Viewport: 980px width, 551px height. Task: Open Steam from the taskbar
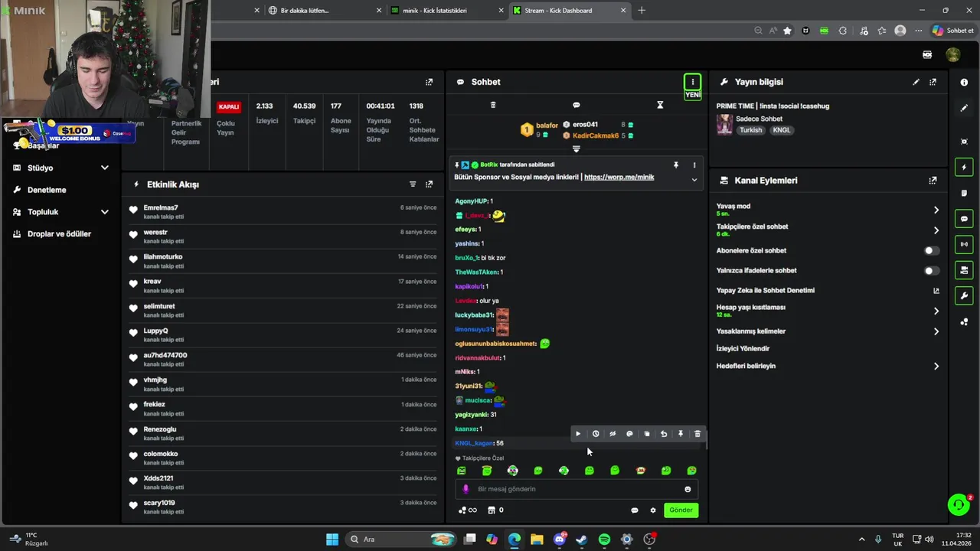tap(582, 540)
